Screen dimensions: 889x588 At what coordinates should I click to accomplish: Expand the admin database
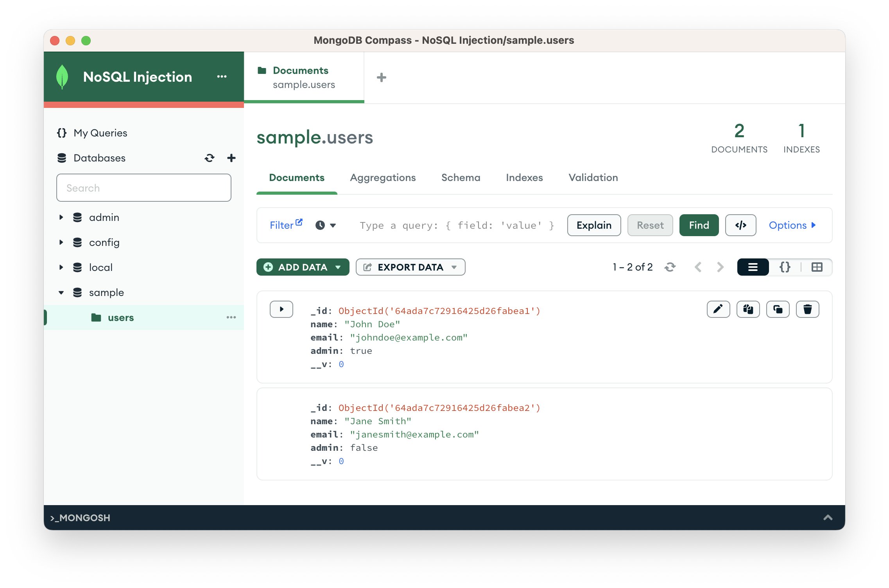(61, 217)
